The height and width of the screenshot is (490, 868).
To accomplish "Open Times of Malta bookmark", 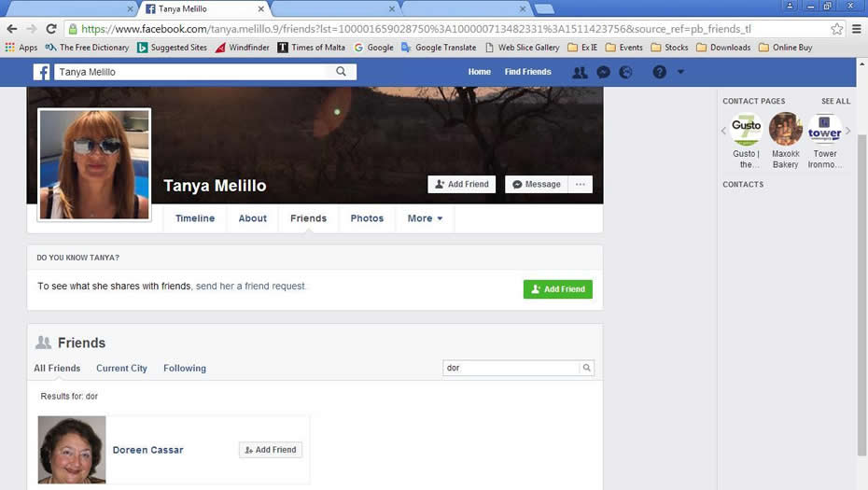I will point(311,48).
